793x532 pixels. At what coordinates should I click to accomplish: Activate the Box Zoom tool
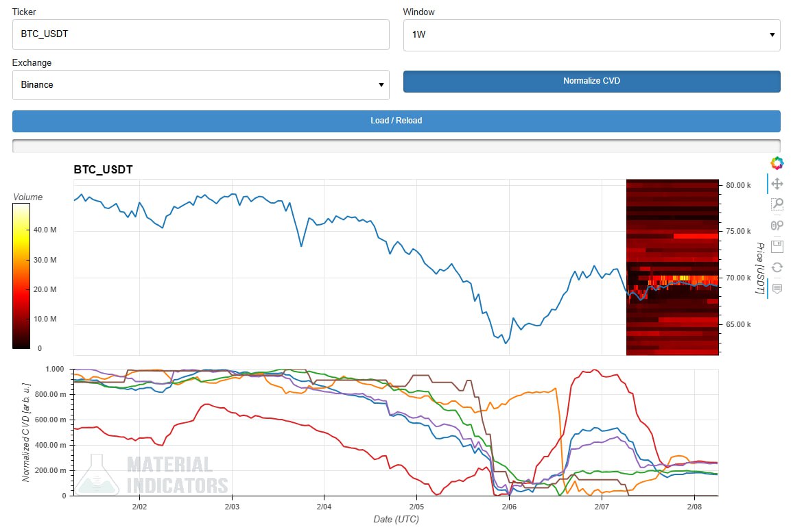coord(777,204)
